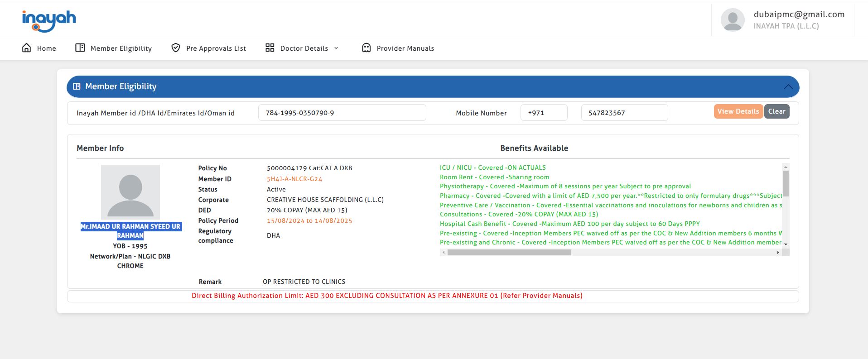The image size is (868, 359).
Task: Click the dubaipmc@gmail.com account name
Action: (x=799, y=14)
